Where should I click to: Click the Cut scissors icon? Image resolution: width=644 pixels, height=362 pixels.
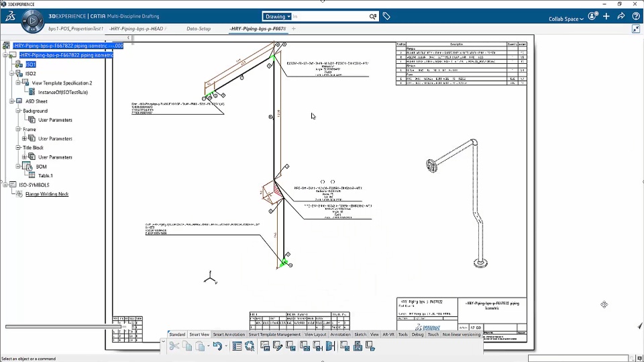(174, 346)
